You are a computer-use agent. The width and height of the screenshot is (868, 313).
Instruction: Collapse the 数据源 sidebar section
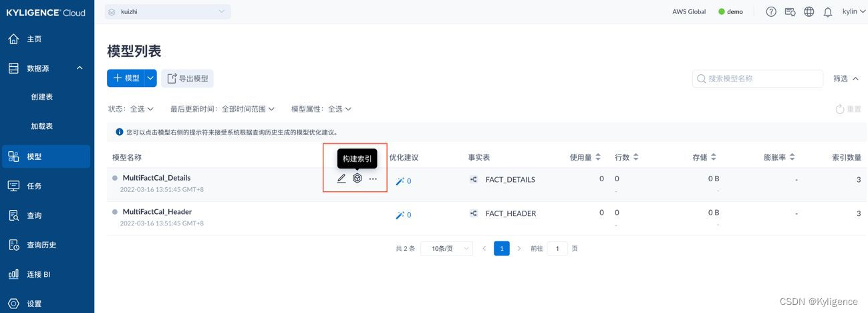(80, 68)
